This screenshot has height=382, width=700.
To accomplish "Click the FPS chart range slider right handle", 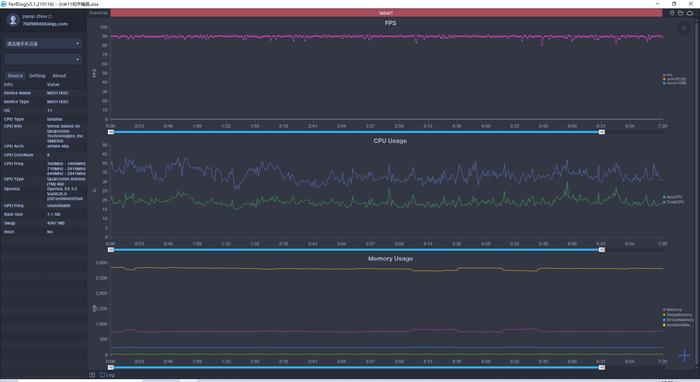I will pos(602,132).
